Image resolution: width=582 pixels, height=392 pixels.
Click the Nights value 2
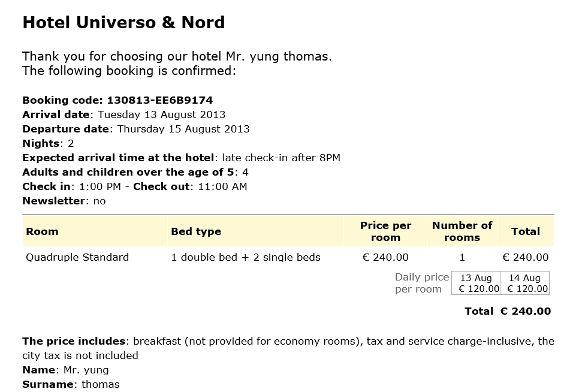coord(71,144)
